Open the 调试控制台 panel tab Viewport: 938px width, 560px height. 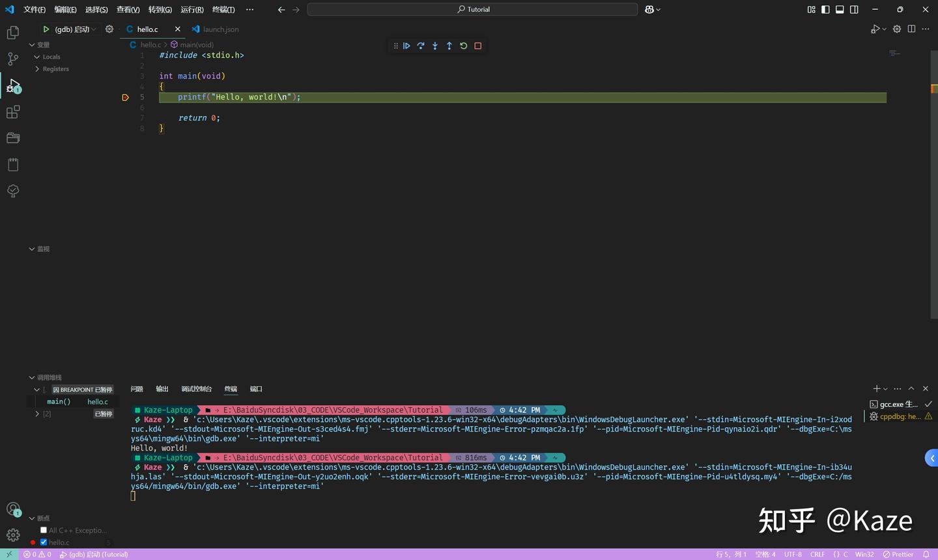(196, 389)
